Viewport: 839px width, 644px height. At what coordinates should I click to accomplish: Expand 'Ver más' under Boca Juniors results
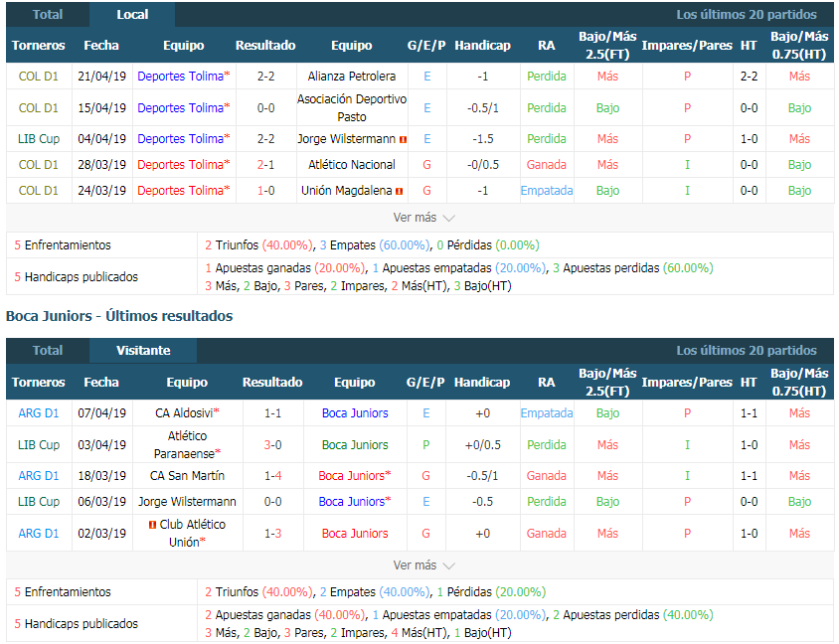click(423, 565)
